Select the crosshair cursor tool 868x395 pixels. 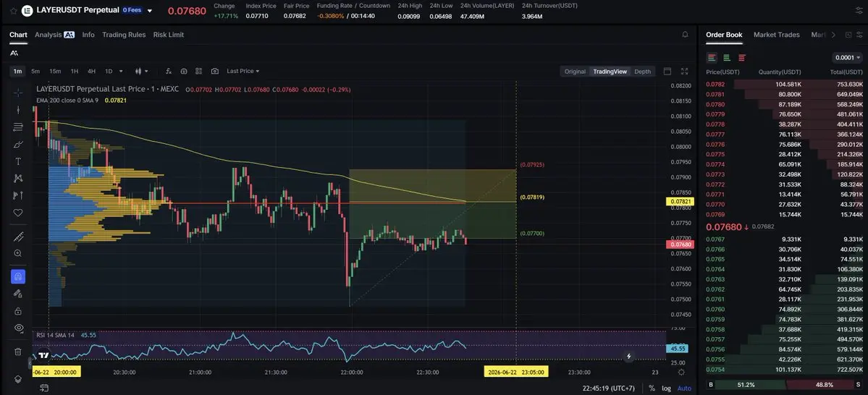[18, 93]
